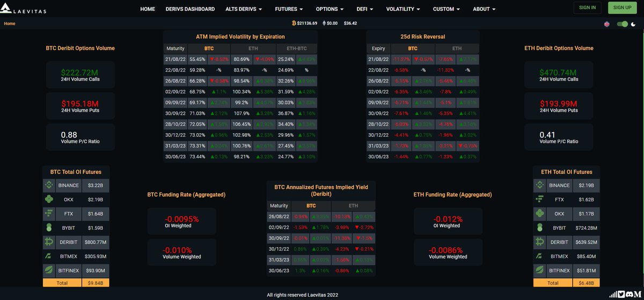This screenshot has width=644, height=300.
Task: Click the $193.99M ETH 24H Volume Puts card
Action: click(559, 106)
